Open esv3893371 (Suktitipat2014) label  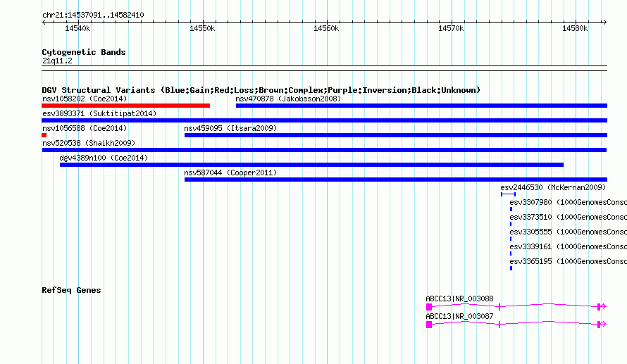click(x=99, y=113)
